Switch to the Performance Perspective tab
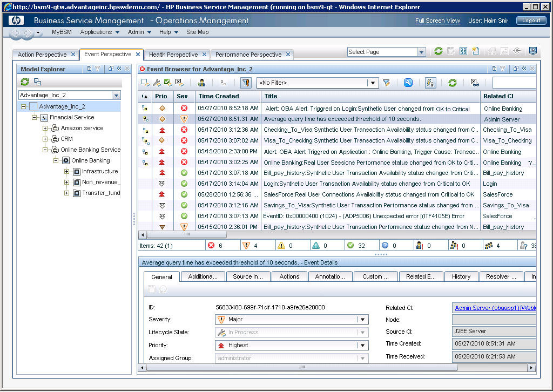 248,55
